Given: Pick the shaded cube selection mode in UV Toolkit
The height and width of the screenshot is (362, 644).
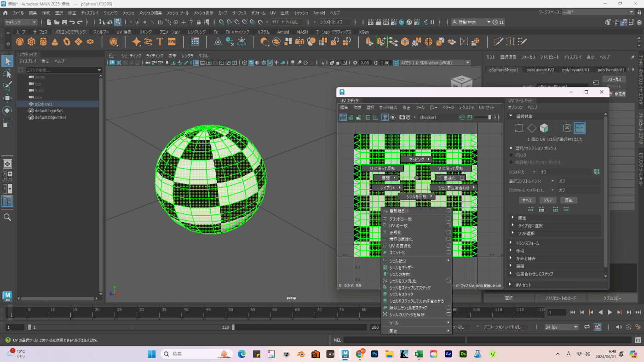Looking at the screenshot, I should 544,128.
